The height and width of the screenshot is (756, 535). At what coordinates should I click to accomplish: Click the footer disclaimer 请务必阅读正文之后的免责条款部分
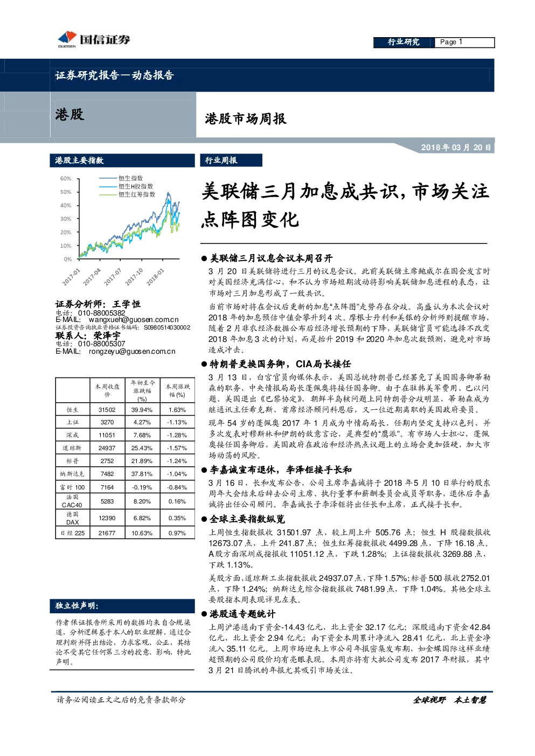coord(121,700)
